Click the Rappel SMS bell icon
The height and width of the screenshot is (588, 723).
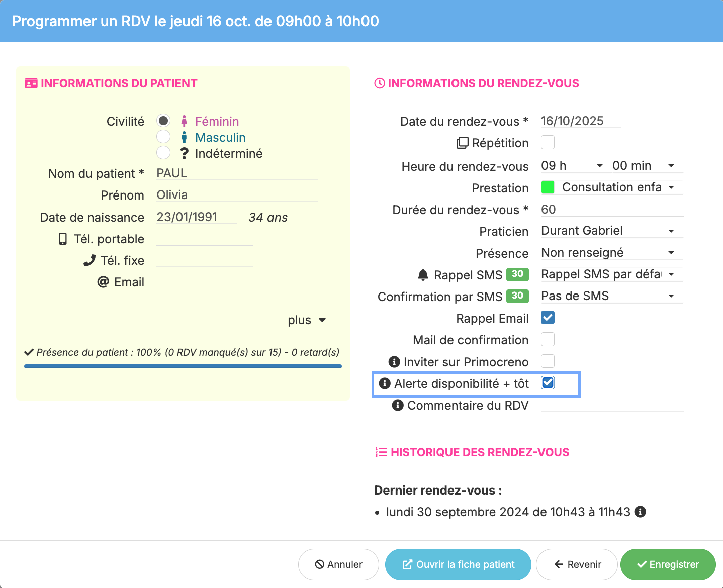coord(423,275)
